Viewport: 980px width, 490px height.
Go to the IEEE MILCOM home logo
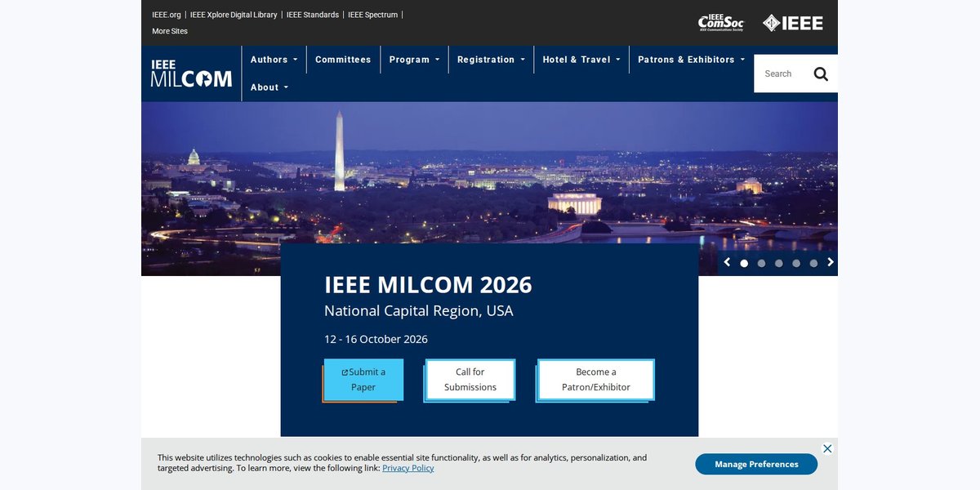[191, 73]
